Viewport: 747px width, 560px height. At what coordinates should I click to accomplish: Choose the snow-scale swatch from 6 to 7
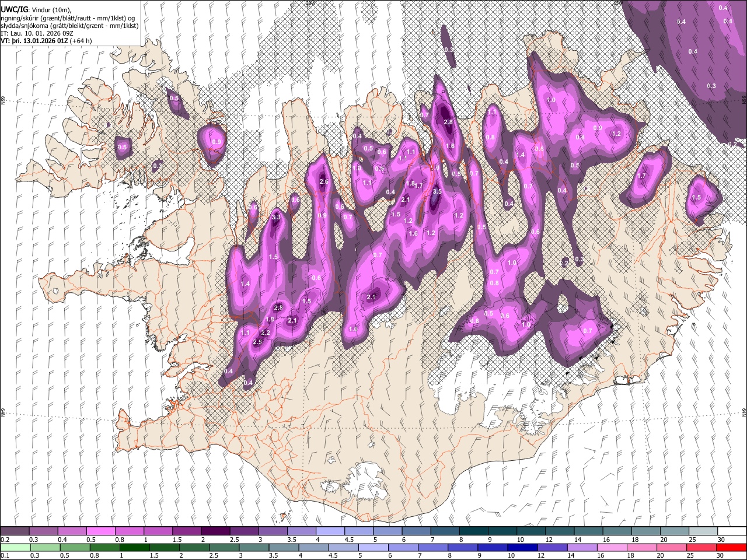coord(416,531)
